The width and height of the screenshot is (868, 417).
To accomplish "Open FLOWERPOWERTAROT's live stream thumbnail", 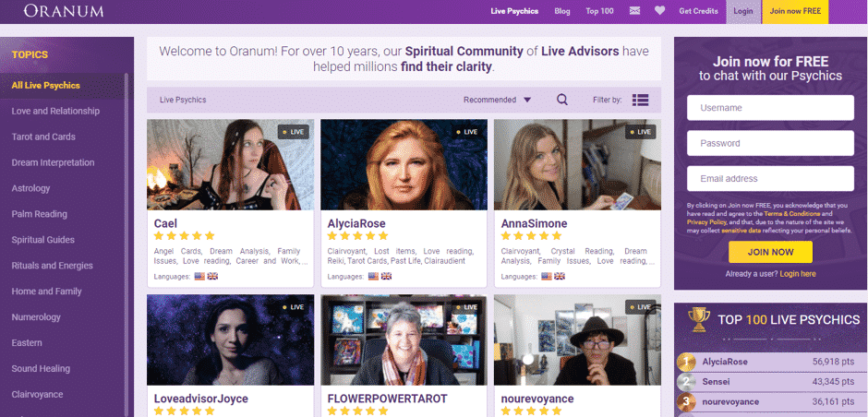I will pos(404,340).
